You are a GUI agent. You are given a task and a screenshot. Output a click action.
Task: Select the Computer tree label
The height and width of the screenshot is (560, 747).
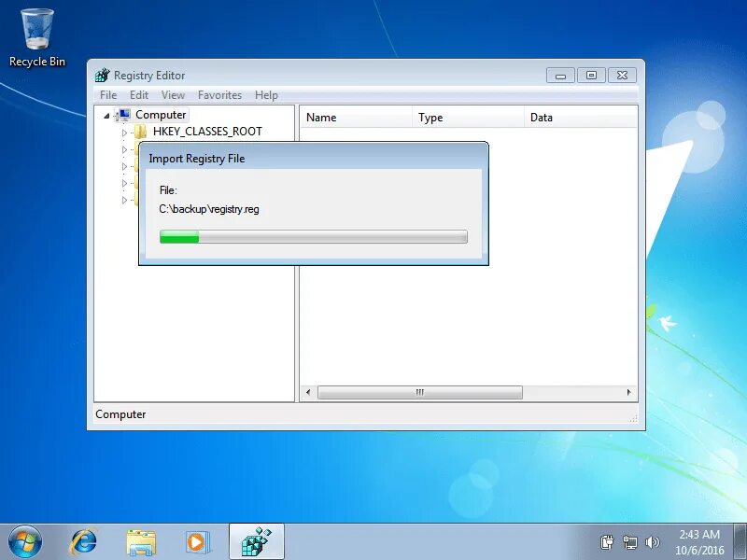(x=161, y=115)
